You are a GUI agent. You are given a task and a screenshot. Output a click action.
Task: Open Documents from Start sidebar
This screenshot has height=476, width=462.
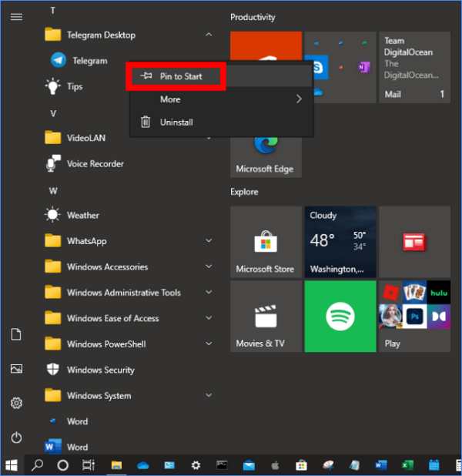click(16, 334)
